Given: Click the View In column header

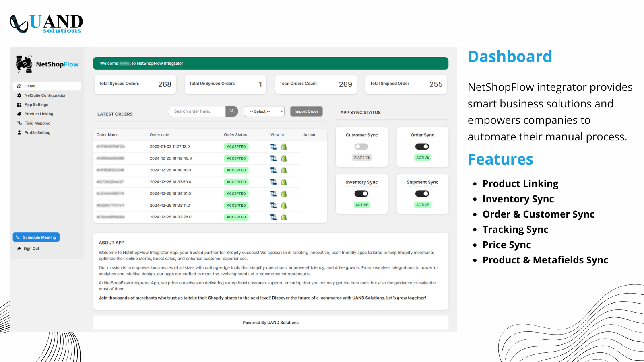Looking at the screenshot, I should 277,135.
